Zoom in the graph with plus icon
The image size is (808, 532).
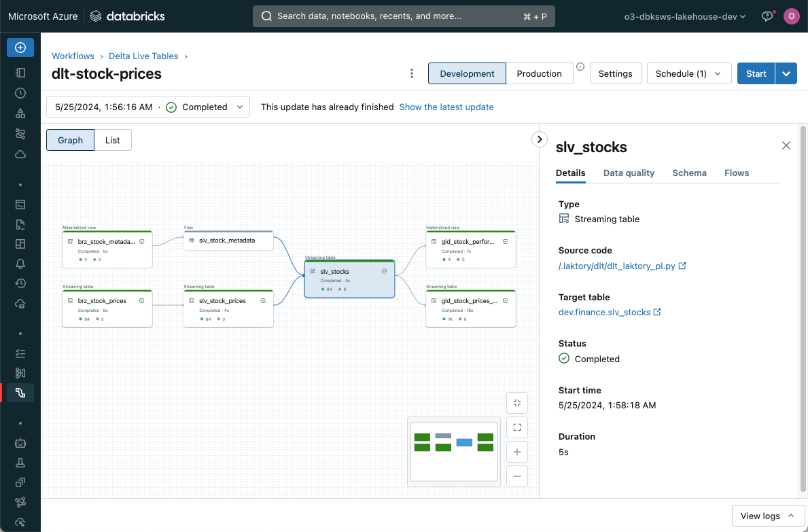coord(517,452)
